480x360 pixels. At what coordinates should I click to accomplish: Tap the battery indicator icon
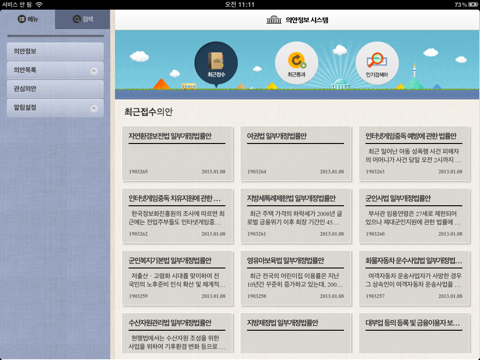[473, 4]
